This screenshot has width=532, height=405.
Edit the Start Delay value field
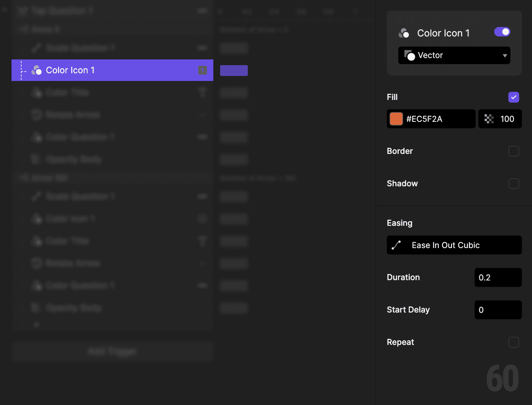pyautogui.click(x=498, y=310)
